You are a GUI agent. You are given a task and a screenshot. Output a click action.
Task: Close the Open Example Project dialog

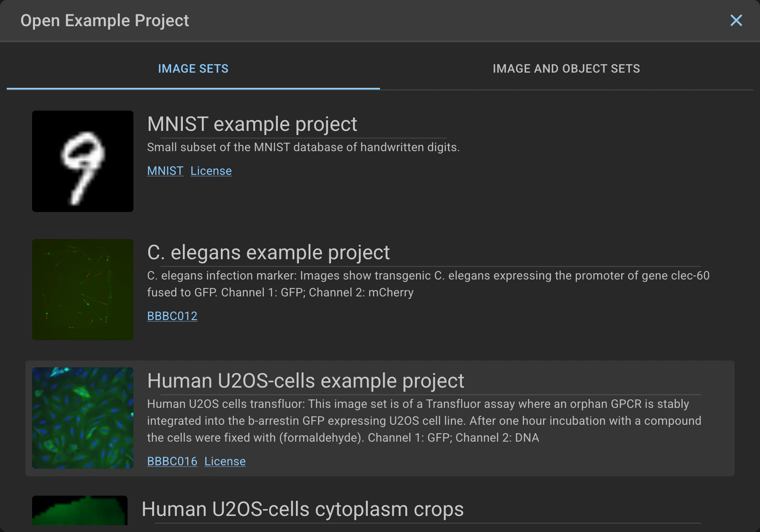(x=736, y=20)
